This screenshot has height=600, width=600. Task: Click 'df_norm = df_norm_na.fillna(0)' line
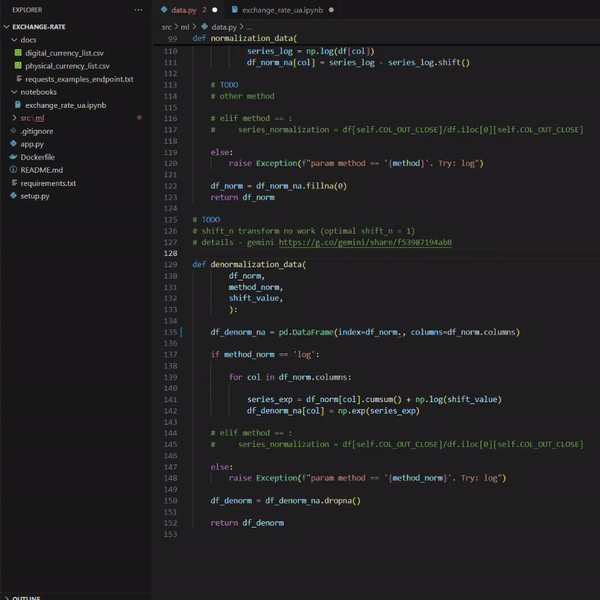tap(279, 186)
